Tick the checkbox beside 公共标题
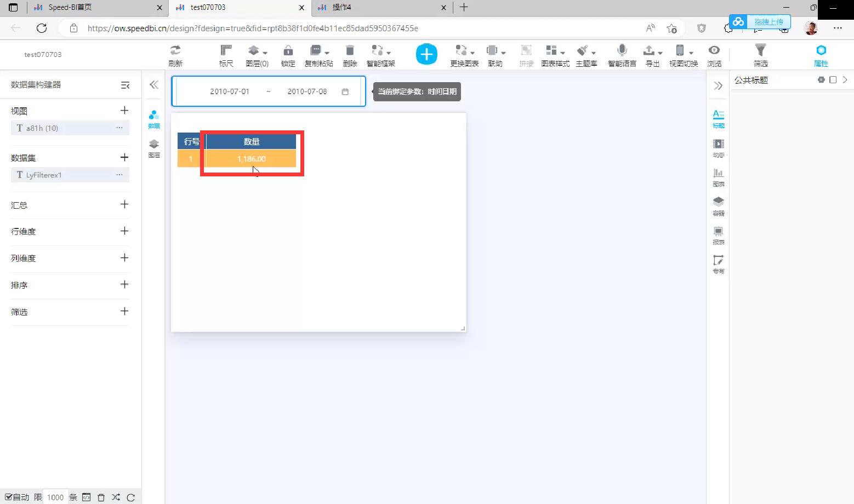854x504 pixels. pos(833,80)
